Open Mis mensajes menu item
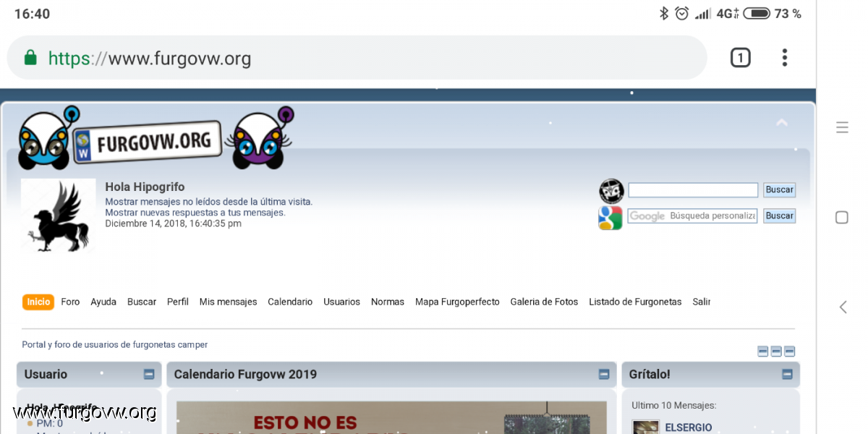 point(229,302)
